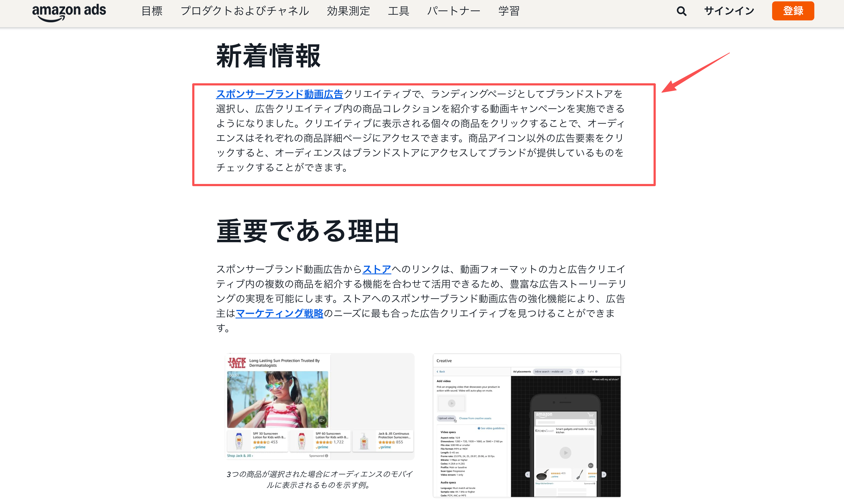Open the 効果測定 menu
Viewport: 844px width, 504px height.
348,11
